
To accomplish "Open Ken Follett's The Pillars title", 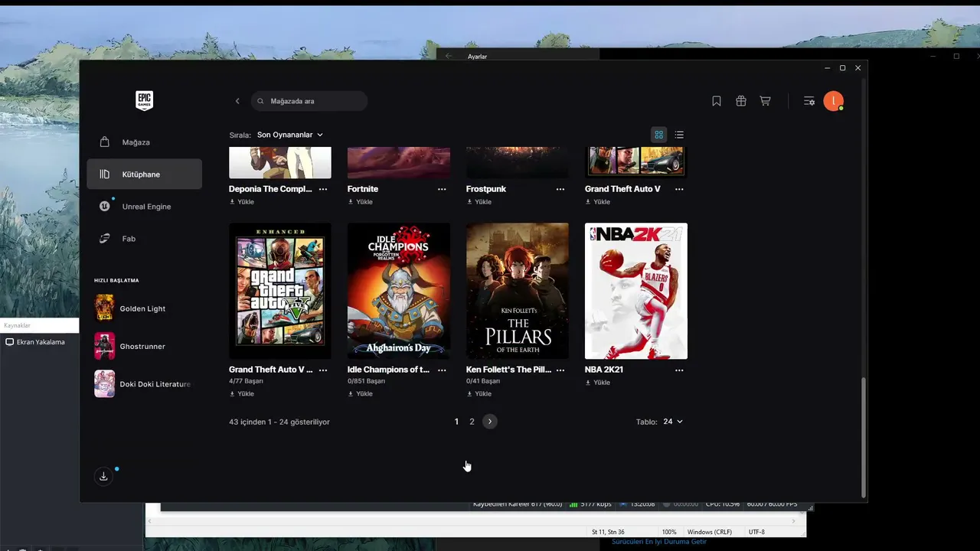I will coord(508,370).
